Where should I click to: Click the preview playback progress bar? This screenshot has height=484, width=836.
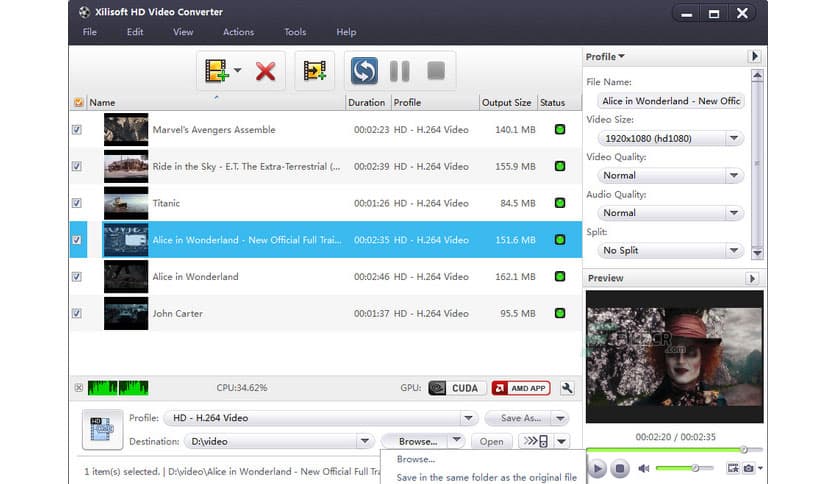click(x=674, y=450)
